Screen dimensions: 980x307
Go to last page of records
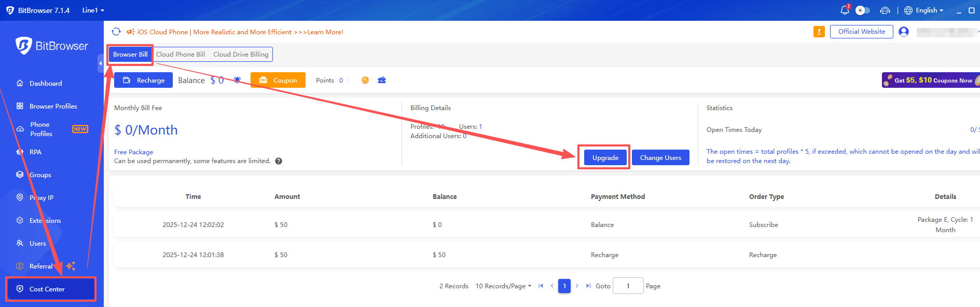point(588,286)
